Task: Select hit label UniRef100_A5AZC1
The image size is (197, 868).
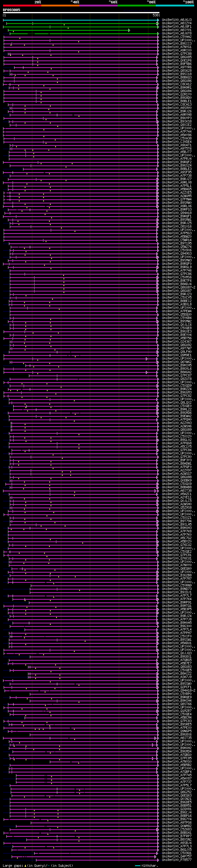Action: tap(177, 494)
